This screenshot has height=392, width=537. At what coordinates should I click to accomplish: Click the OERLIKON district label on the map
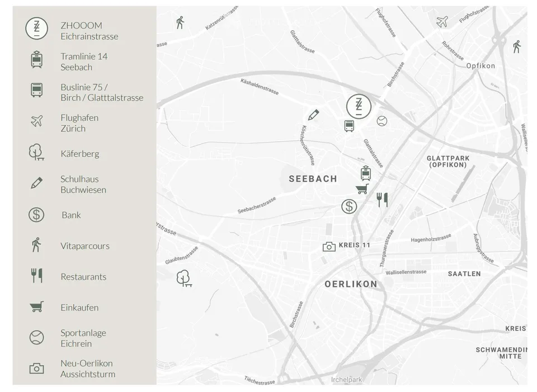[x=351, y=284]
